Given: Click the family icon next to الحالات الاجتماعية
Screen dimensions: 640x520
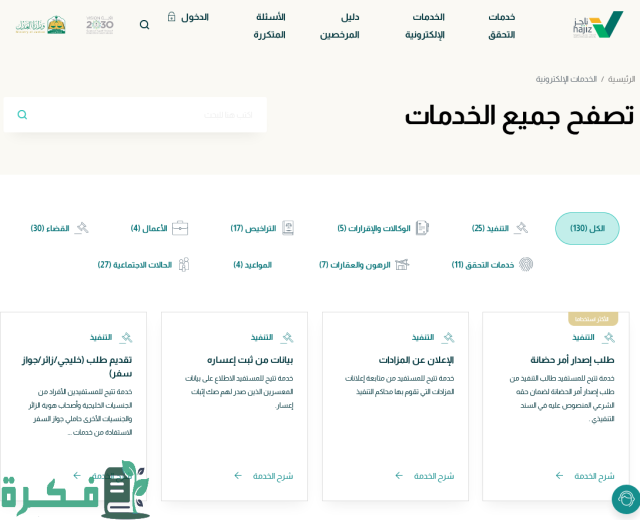Looking at the screenshot, I should [184, 264].
